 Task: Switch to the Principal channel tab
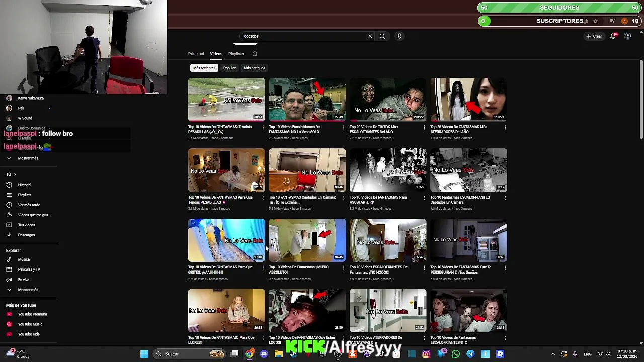point(196,54)
